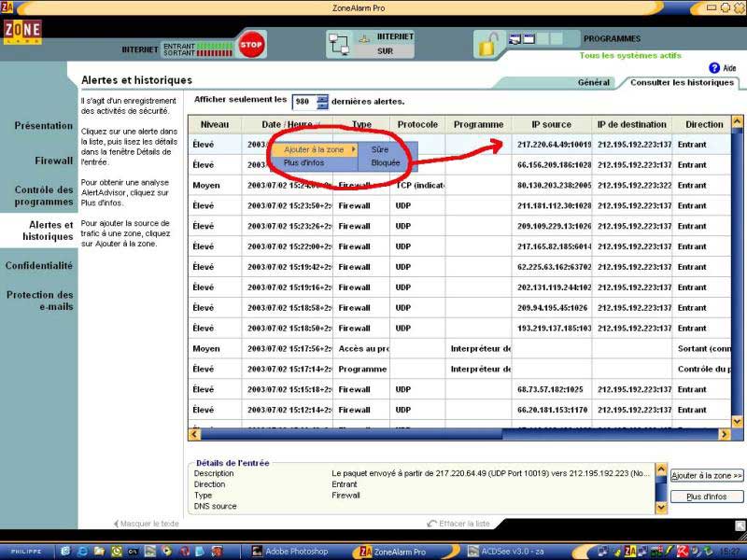The width and height of the screenshot is (747, 560).
Task: Click the Zone Labs logo
Action: pos(21,32)
